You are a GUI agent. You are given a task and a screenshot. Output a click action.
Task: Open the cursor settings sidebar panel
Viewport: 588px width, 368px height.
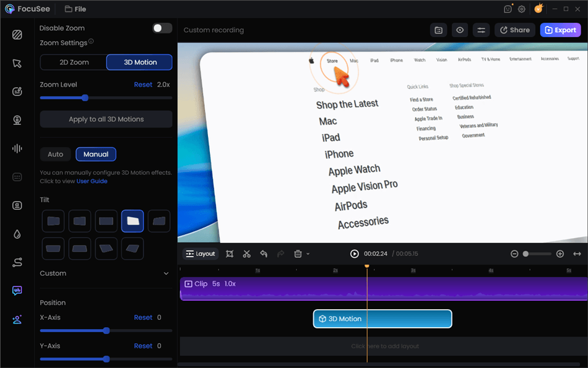click(17, 63)
